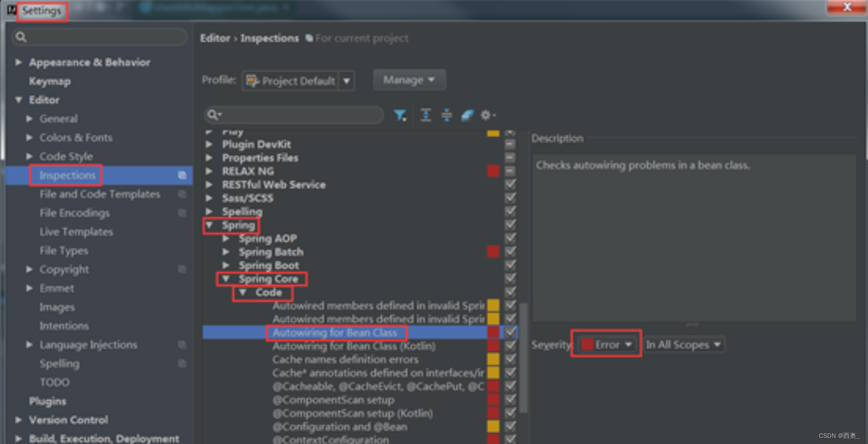The height and width of the screenshot is (444, 868).
Task: Open the Severity Error dropdown
Action: tap(607, 345)
